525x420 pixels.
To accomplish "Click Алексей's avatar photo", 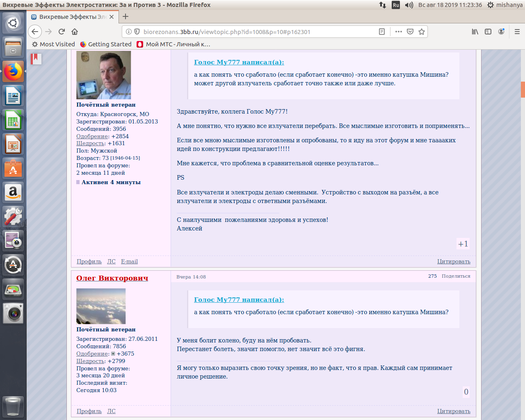I will (x=103, y=75).
